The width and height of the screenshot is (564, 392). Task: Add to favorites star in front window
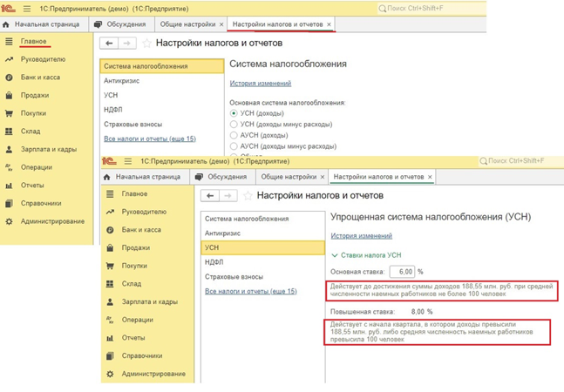point(248,196)
